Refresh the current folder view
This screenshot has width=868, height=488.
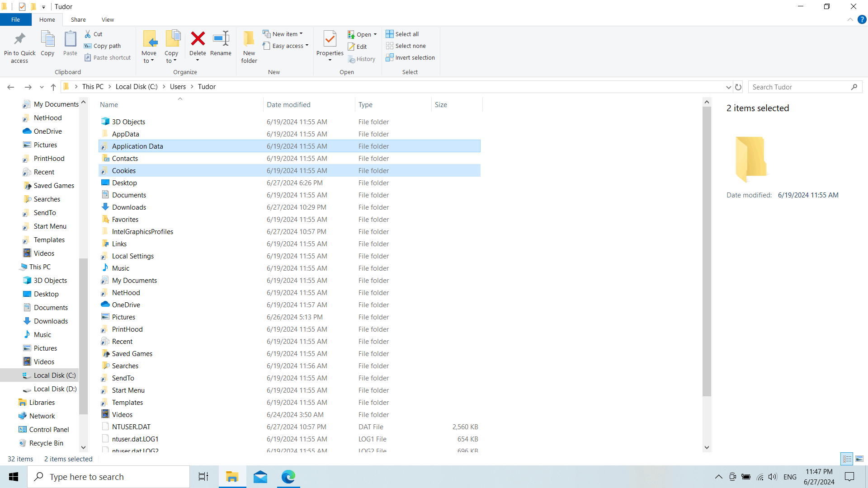(738, 87)
